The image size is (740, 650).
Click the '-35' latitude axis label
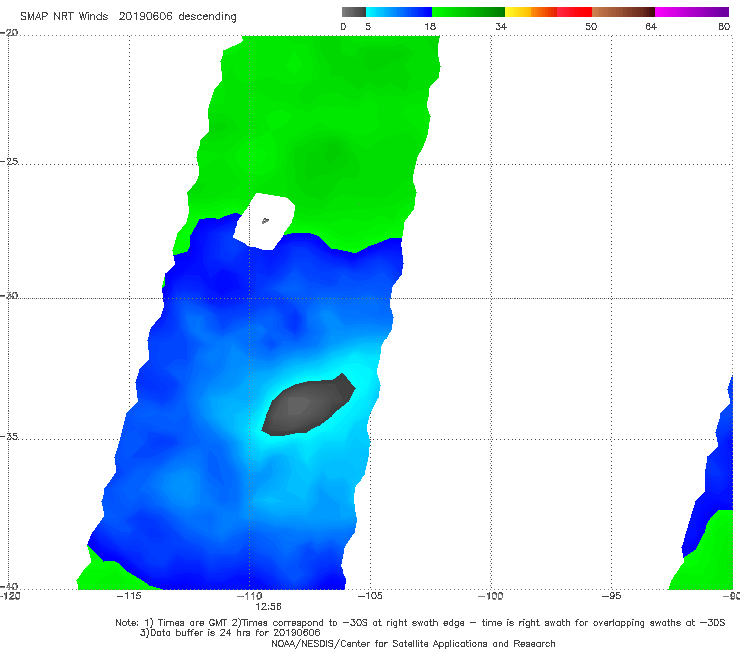(x=9, y=436)
